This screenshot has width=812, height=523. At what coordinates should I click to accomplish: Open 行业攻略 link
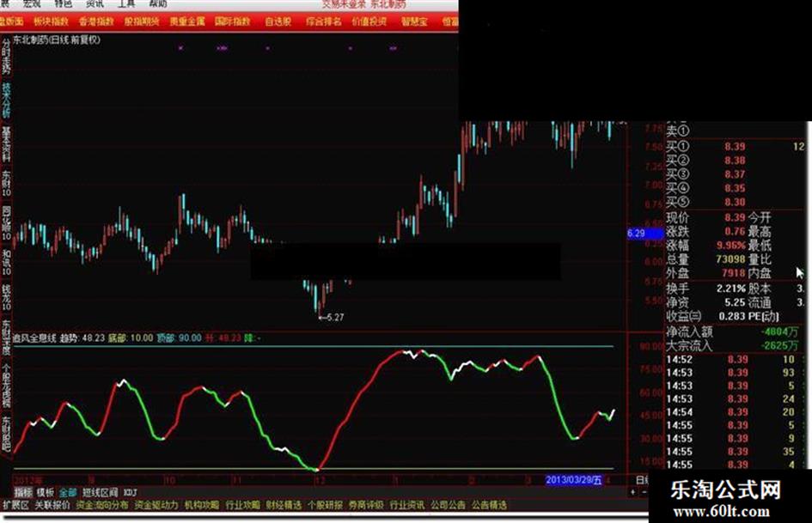pos(242,505)
